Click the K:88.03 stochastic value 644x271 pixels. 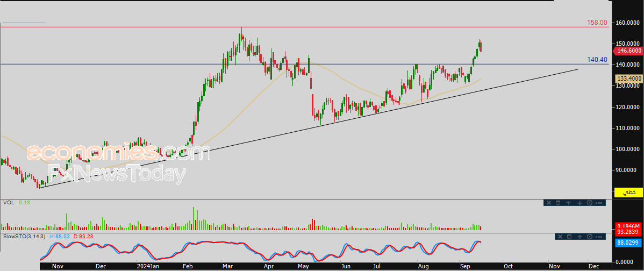[x=61, y=237]
